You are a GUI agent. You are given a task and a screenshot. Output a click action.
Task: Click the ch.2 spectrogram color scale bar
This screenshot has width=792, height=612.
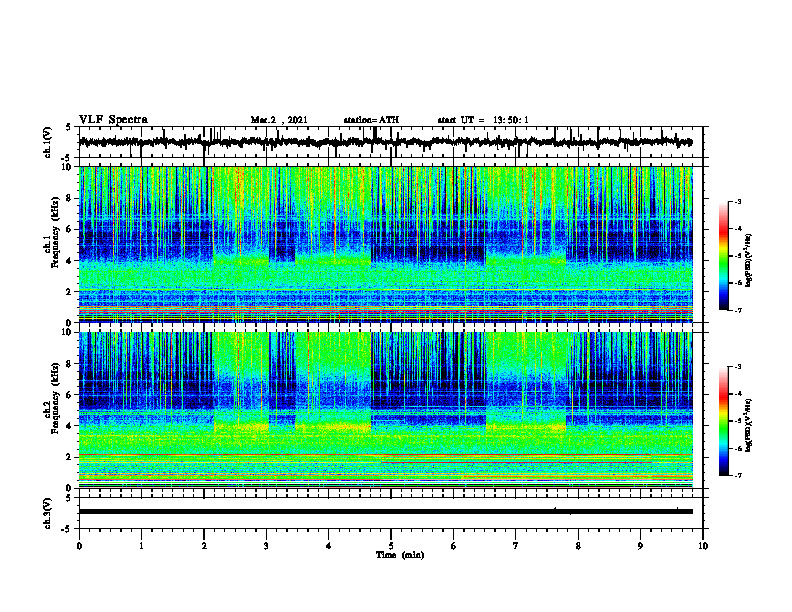pos(723,421)
